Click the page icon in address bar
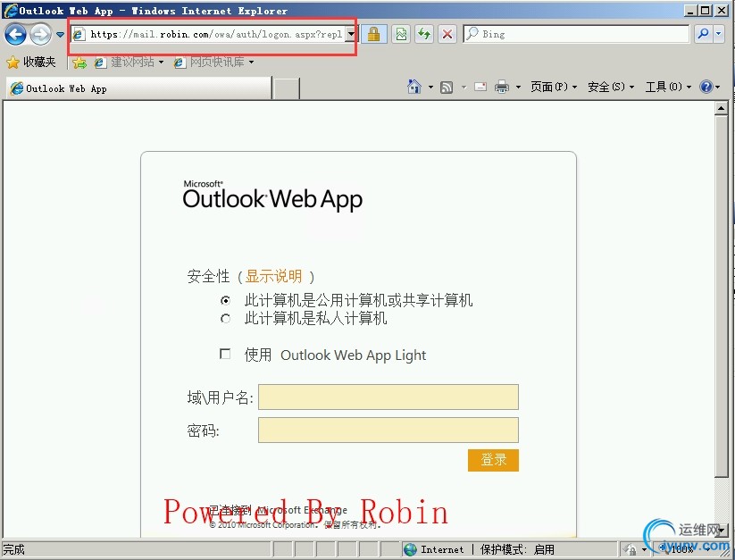 [x=79, y=34]
